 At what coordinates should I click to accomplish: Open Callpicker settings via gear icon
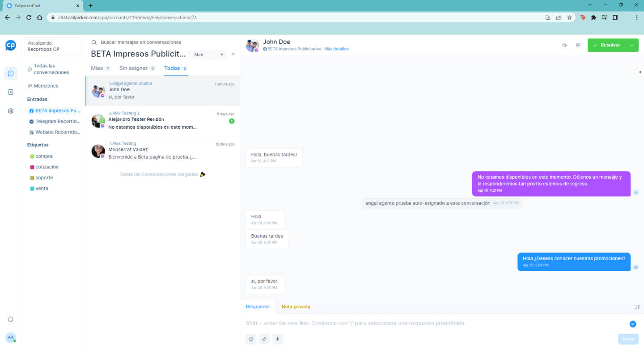10,110
